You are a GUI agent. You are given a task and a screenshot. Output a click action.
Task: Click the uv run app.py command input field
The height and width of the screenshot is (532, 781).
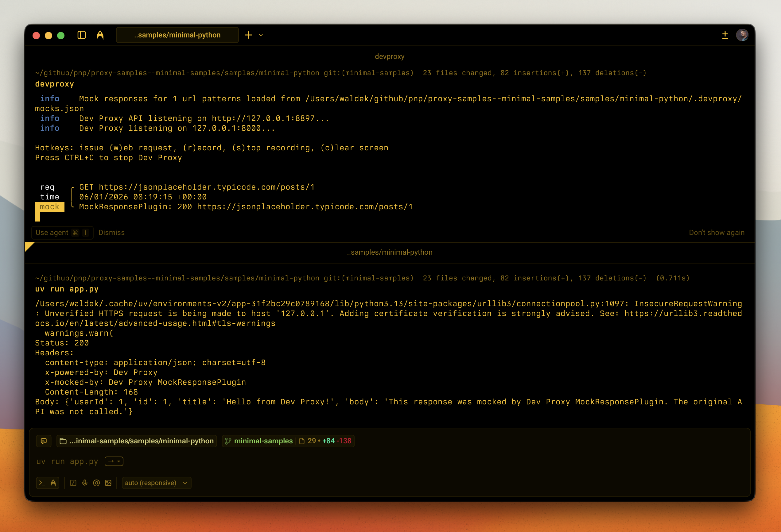pos(67,461)
